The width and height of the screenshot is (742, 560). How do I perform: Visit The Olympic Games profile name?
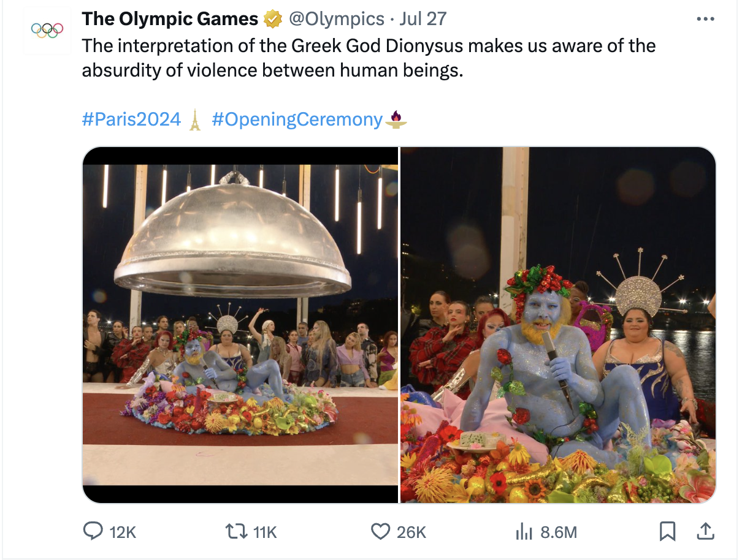click(170, 20)
